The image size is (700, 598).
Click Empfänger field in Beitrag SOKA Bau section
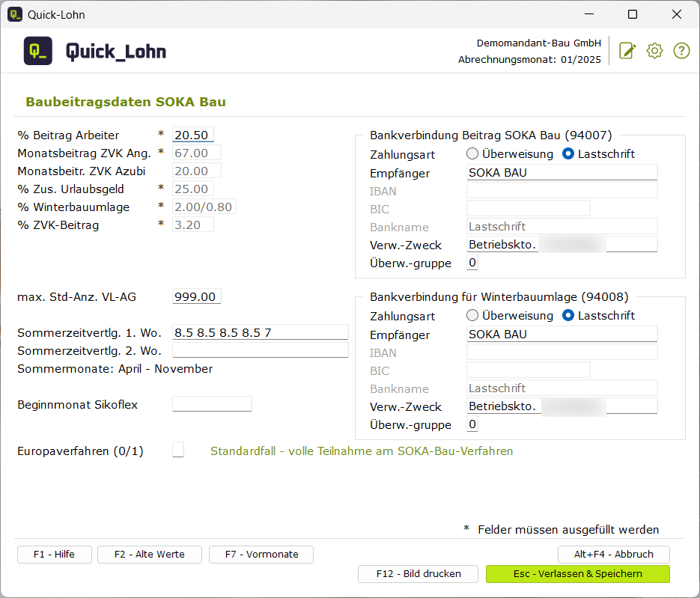pos(562,172)
